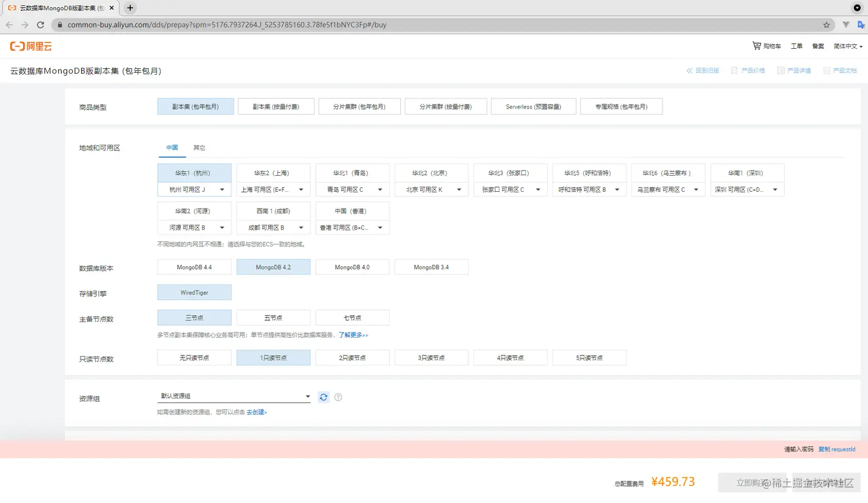Open the 产品详情 link
Screen dimensions: 868x503
794,71
